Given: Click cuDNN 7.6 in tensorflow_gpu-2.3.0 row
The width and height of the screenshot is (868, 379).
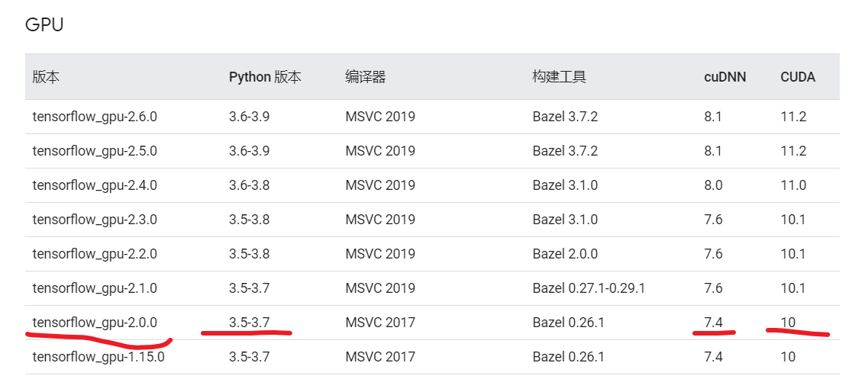Looking at the screenshot, I should [713, 220].
